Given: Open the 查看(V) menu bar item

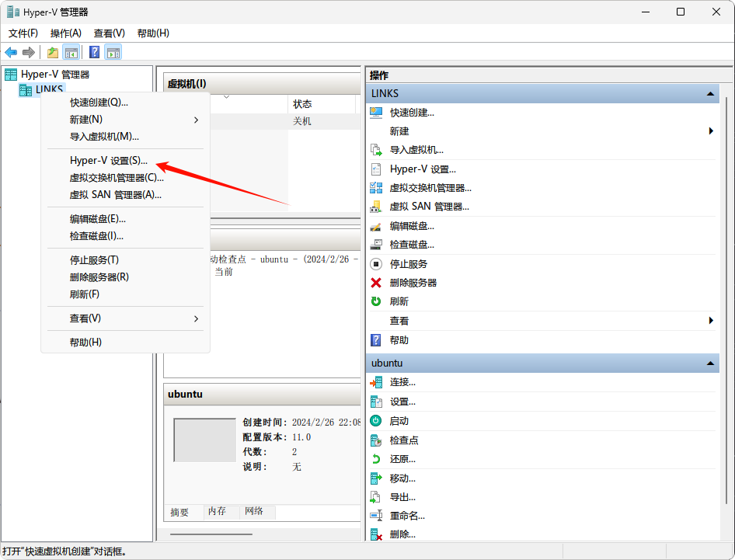Looking at the screenshot, I should 110,33.
